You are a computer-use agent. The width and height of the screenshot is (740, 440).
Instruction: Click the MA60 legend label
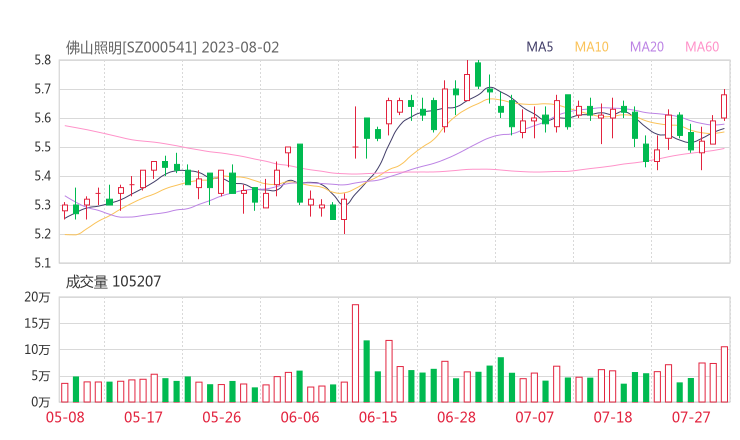pos(702,47)
